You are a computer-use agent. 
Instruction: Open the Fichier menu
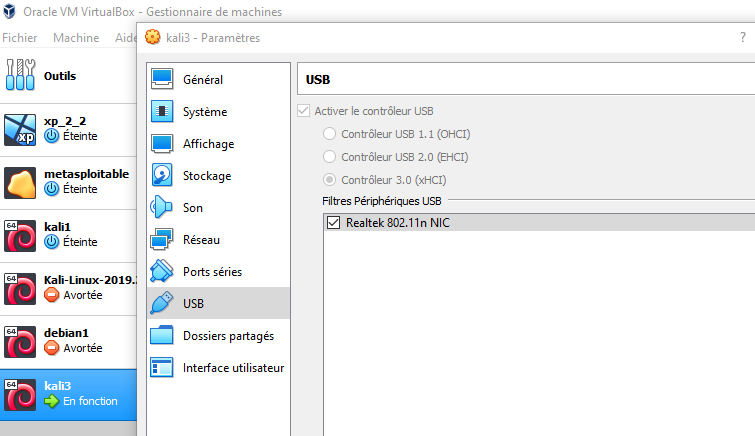click(x=20, y=38)
